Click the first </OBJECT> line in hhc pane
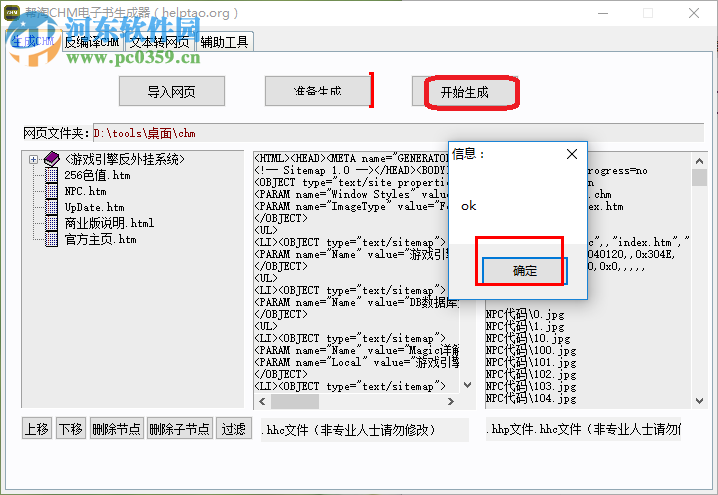This screenshot has height=495, width=718. pos(281,218)
